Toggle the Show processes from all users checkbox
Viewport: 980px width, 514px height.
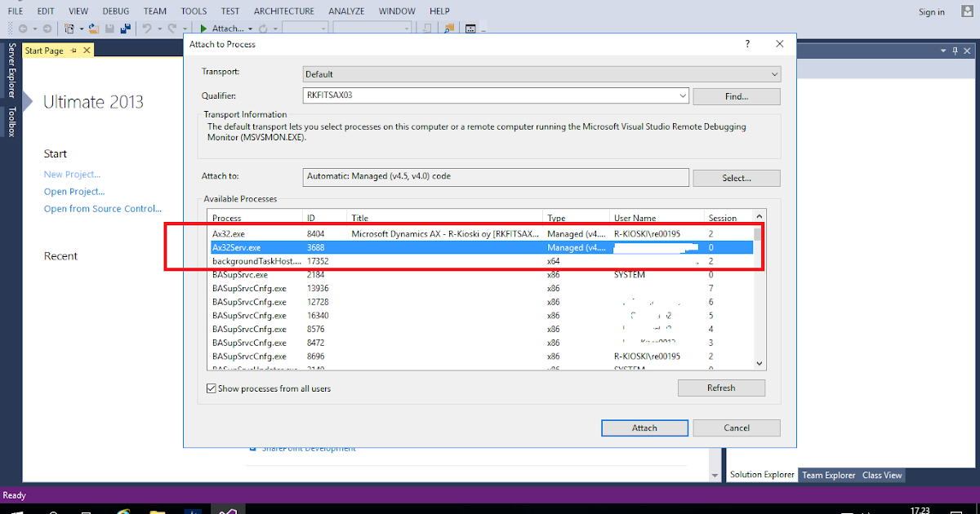(x=211, y=388)
